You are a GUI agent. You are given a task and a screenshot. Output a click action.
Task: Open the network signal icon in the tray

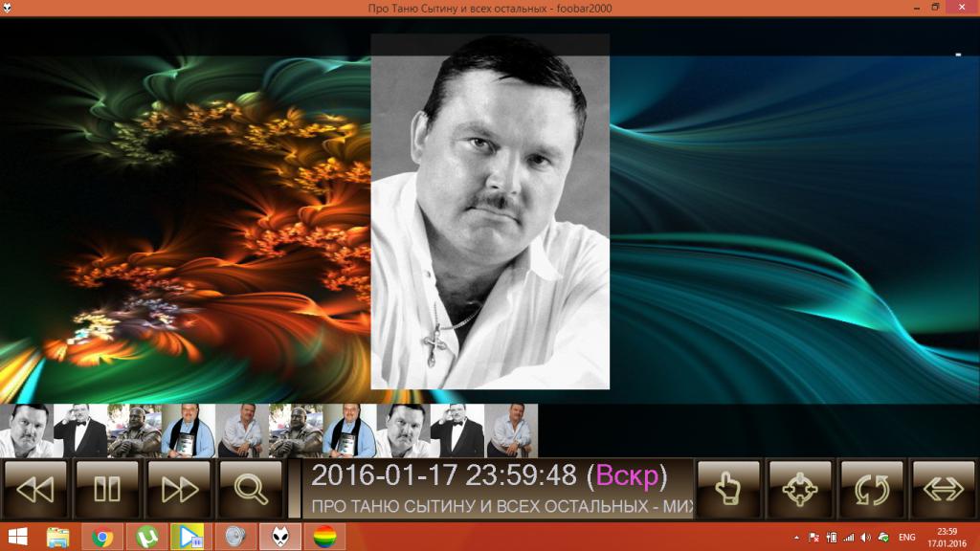[849, 538]
